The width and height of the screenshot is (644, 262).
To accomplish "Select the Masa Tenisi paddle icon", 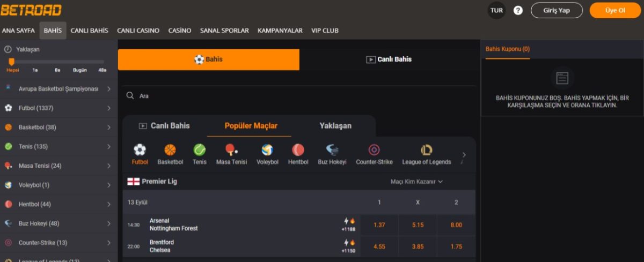I will tap(231, 150).
